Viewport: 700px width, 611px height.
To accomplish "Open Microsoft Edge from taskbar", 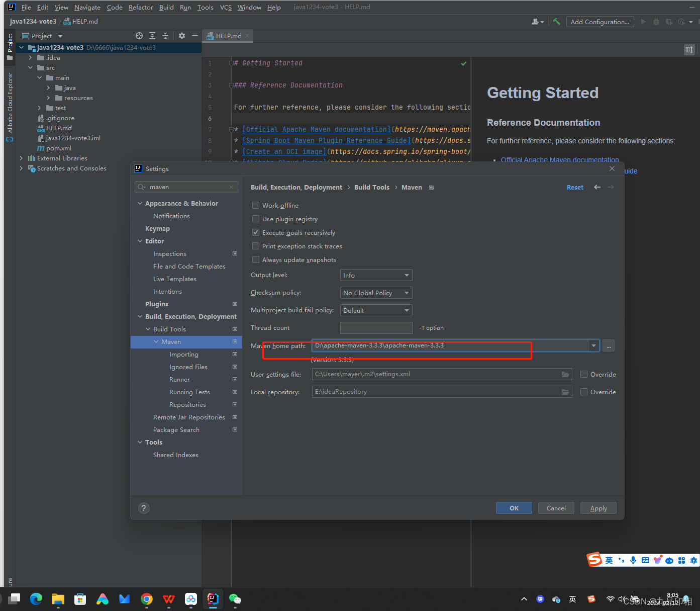I will 36,599.
